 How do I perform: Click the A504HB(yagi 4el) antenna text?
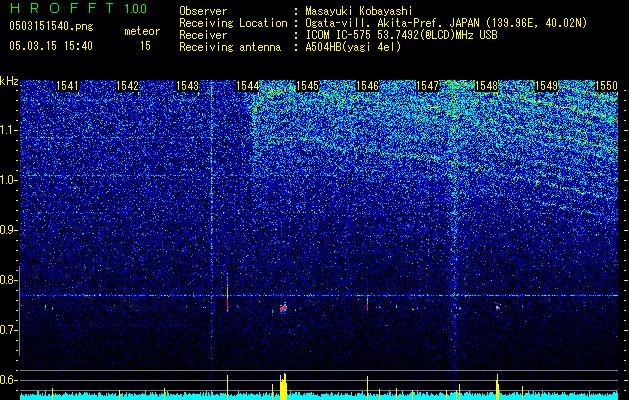353,47
